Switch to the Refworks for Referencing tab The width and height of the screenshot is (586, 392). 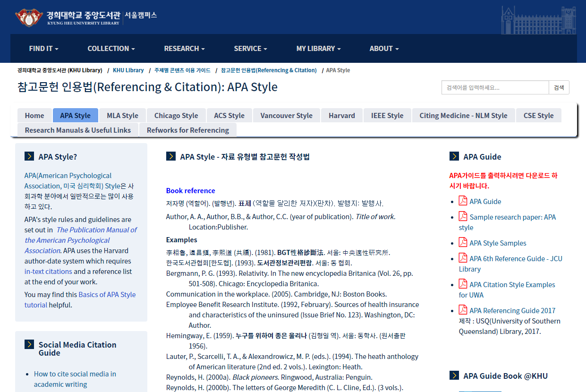tap(187, 130)
